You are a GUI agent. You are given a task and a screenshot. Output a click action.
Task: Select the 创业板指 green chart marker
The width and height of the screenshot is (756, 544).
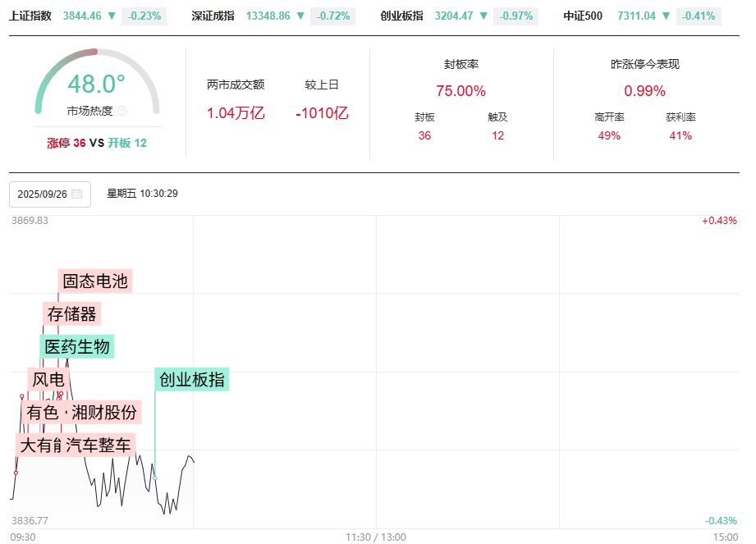point(192,380)
